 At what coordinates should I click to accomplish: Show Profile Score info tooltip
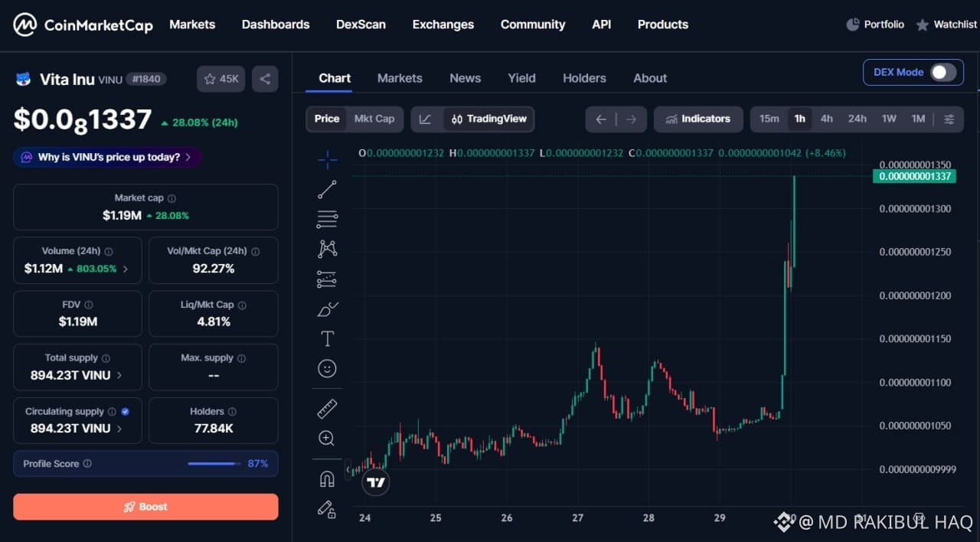pos(87,463)
